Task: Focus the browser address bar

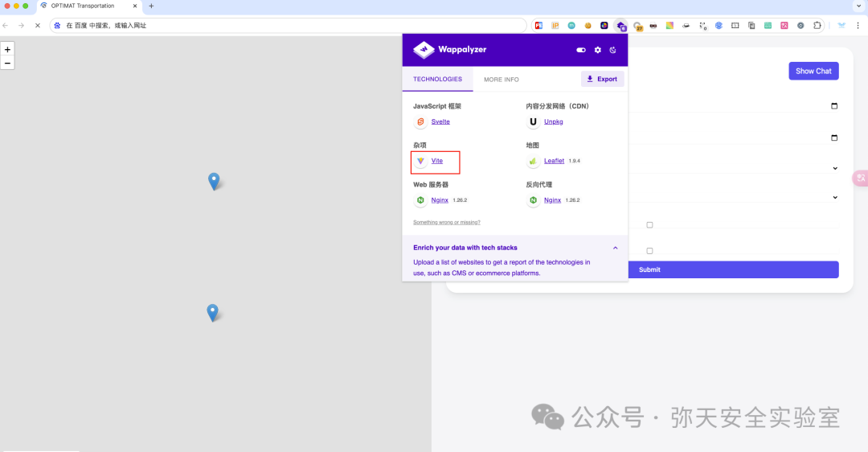Action: coord(288,26)
